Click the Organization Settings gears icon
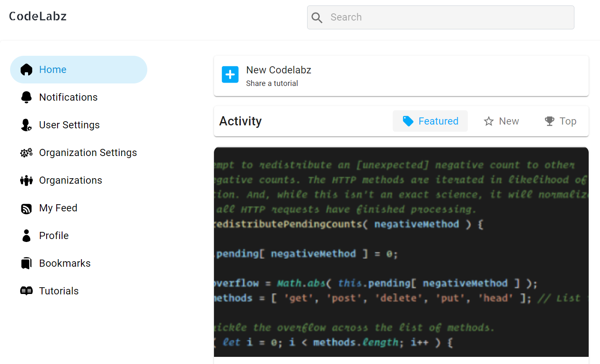Viewport: 600px width, 364px height. coord(26,152)
